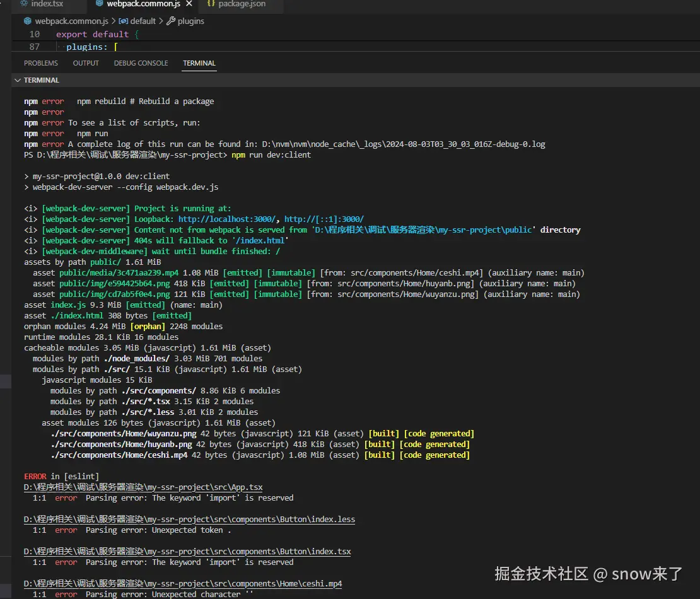The height and width of the screenshot is (599, 700).
Task: Click './src/components/Home/huyanb.png' module line
Action: (x=121, y=444)
